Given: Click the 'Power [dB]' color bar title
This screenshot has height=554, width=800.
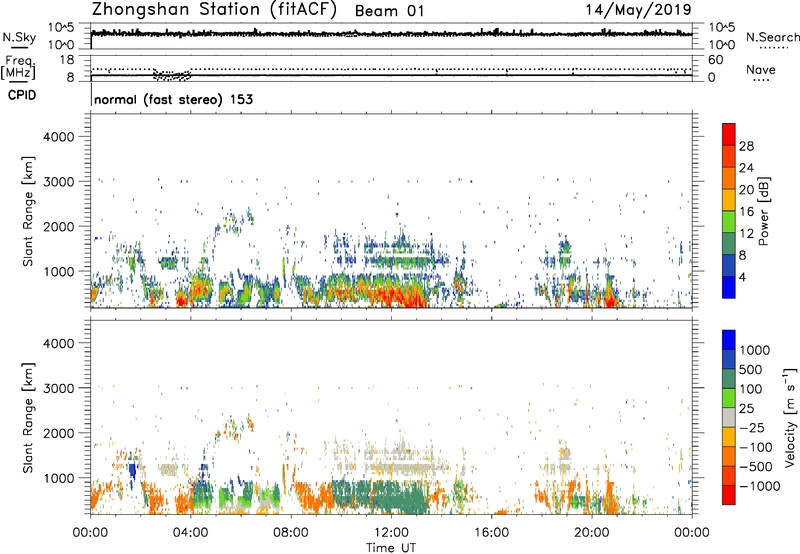Looking at the screenshot, I should [763, 211].
